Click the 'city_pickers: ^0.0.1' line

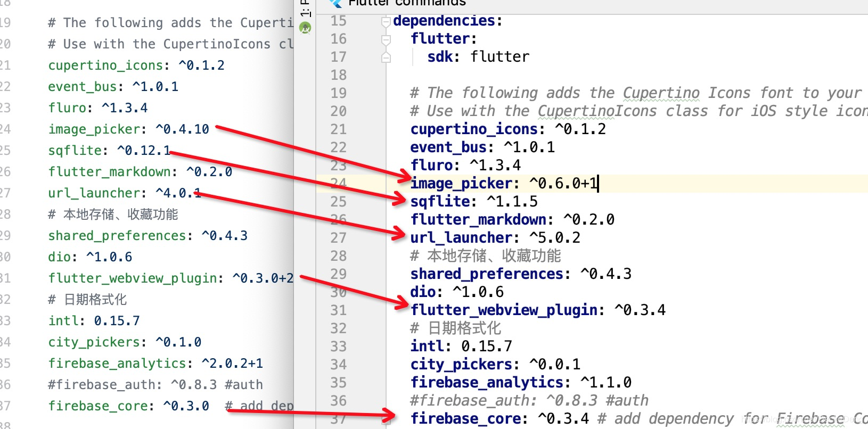tap(495, 365)
